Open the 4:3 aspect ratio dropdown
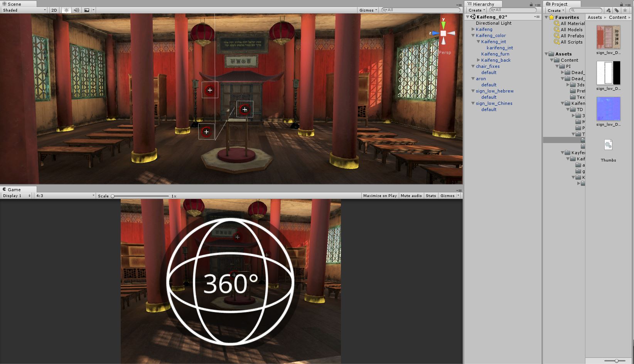The image size is (634, 364). point(65,196)
